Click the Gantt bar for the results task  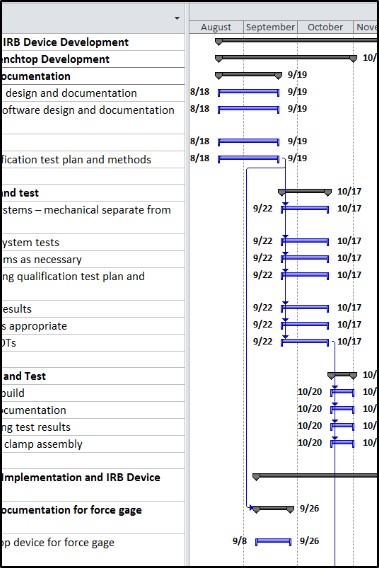(305, 308)
